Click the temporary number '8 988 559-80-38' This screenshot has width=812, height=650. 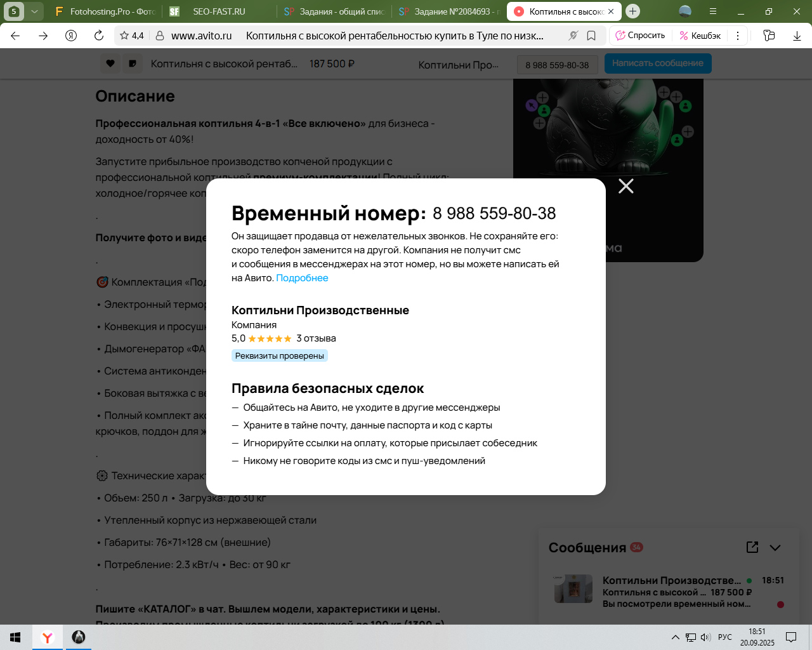click(x=494, y=213)
